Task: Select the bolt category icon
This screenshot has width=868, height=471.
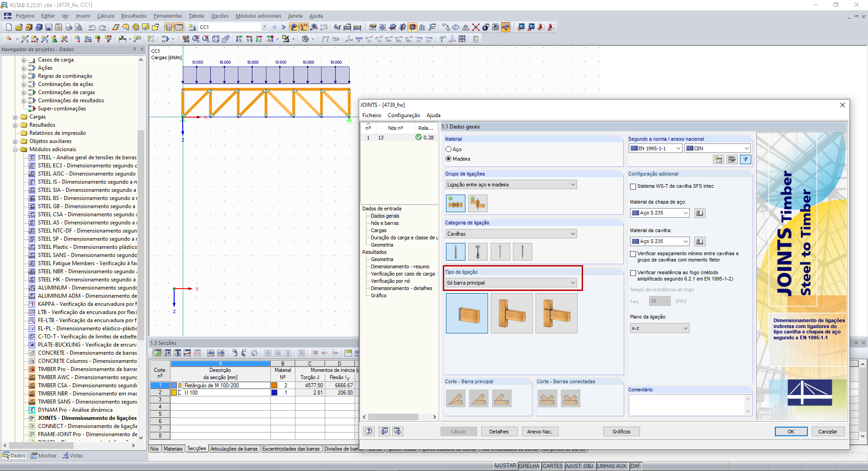Action: (x=478, y=252)
